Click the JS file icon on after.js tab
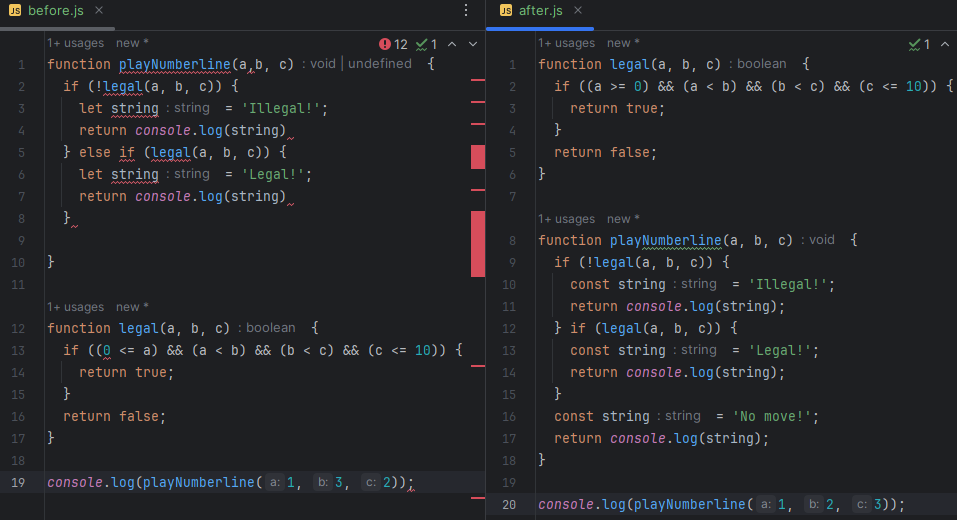Viewport: 957px width, 520px height. [x=506, y=11]
